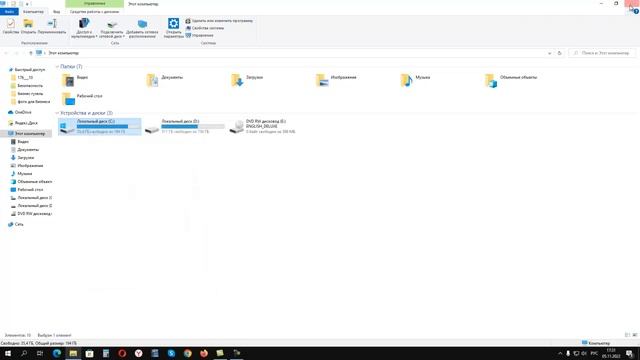Show hidden system tray icons
This screenshot has height=360, width=640.
point(560,353)
